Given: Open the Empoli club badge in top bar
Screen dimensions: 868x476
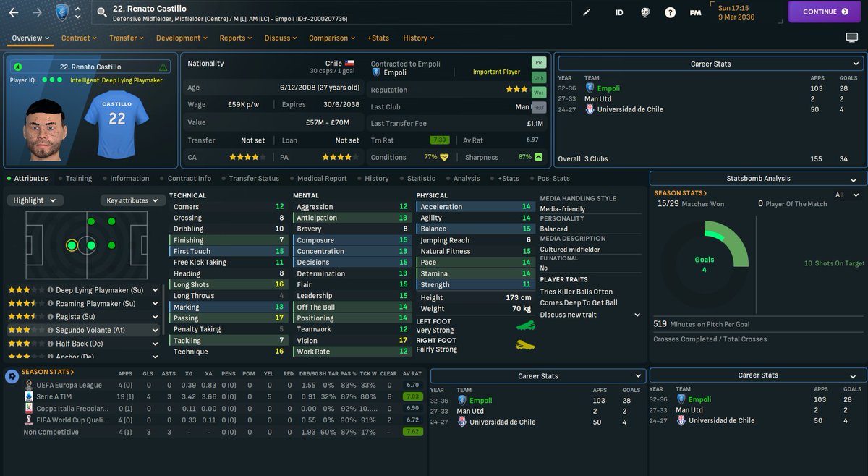Looking at the screenshot, I should 61,12.
